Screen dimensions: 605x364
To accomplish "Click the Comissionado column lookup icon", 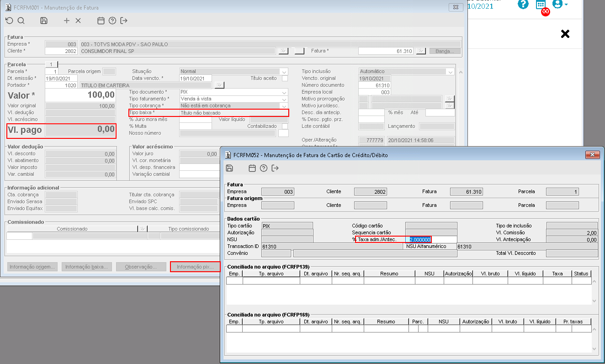I will 142,229.
